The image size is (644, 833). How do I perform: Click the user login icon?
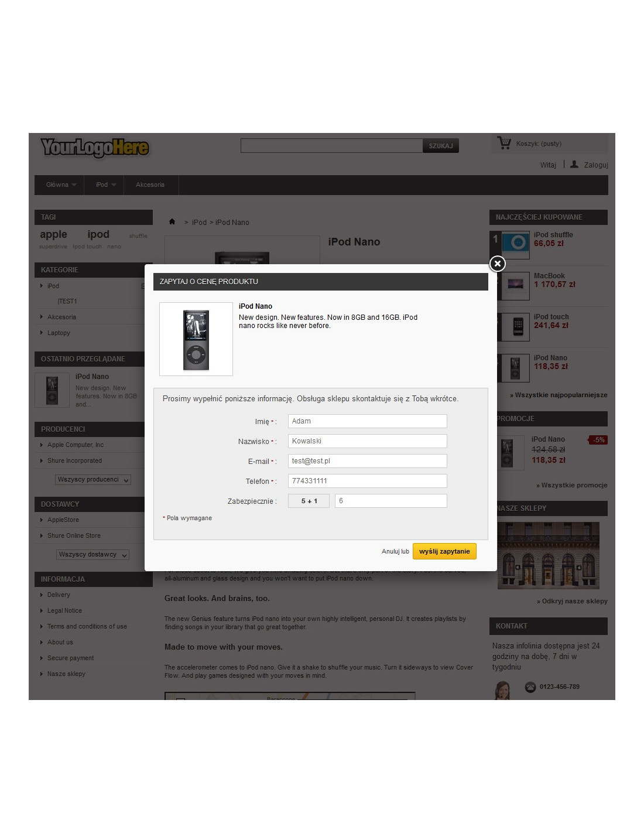574,165
